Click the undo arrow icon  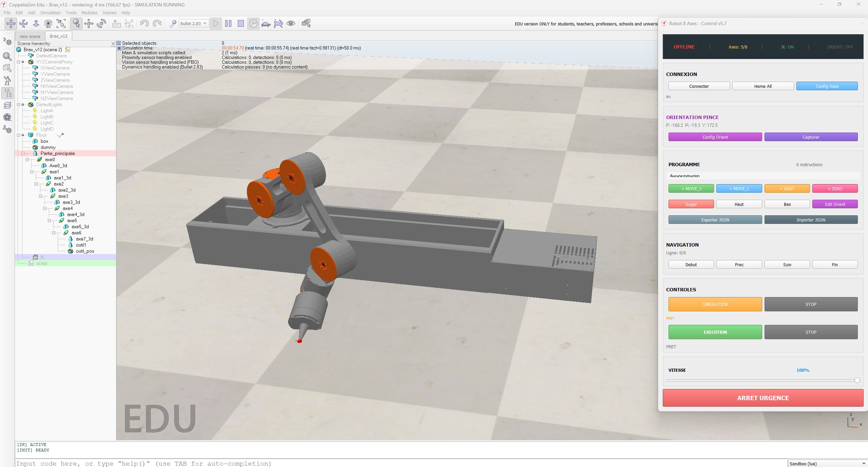click(x=144, y=23)
